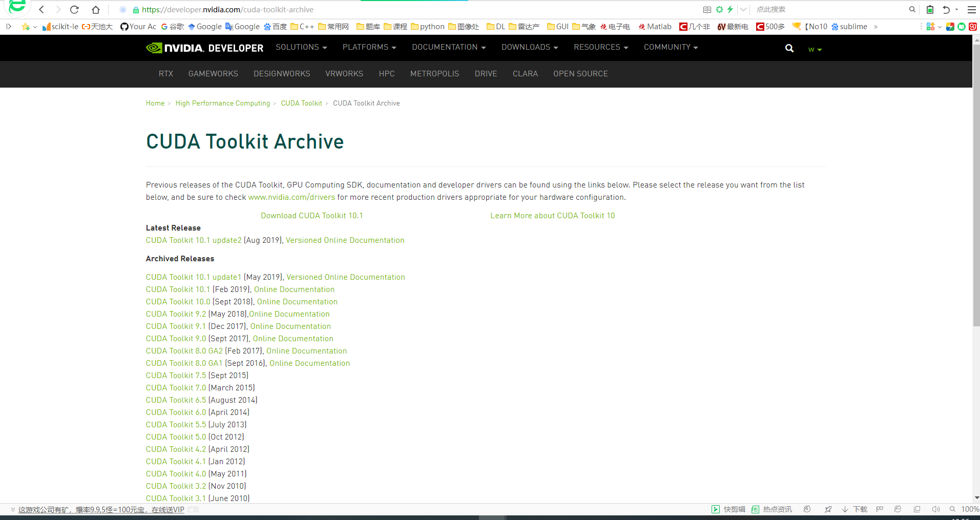Toggle the bookmarks sidebar expand icon
Screen dimensions: 980x520
point(9,27)
